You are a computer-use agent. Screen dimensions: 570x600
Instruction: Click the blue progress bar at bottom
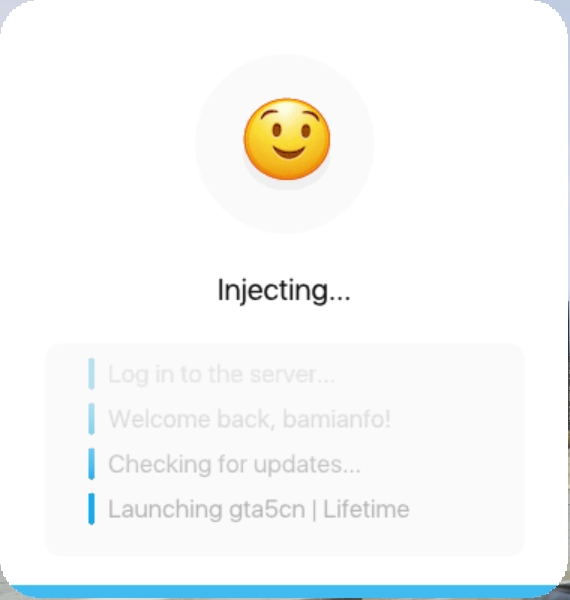(285, 592)
